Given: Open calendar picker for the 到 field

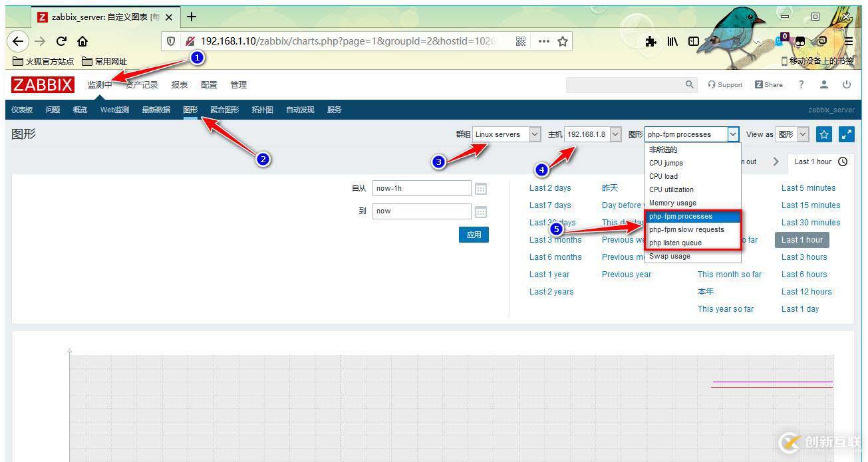Looking at the screenshot, I should pos(481,211).
